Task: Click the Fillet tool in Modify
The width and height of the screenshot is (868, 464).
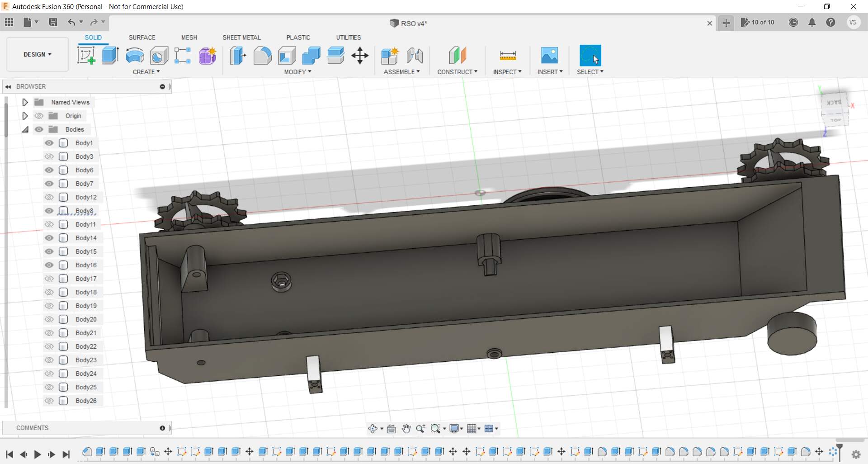Action: (262, 56)
